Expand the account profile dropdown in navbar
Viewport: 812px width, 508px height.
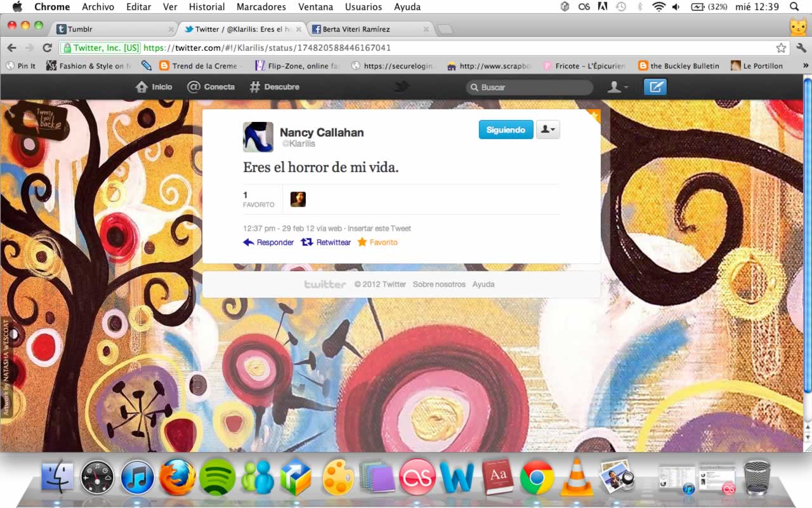(617, 87)
